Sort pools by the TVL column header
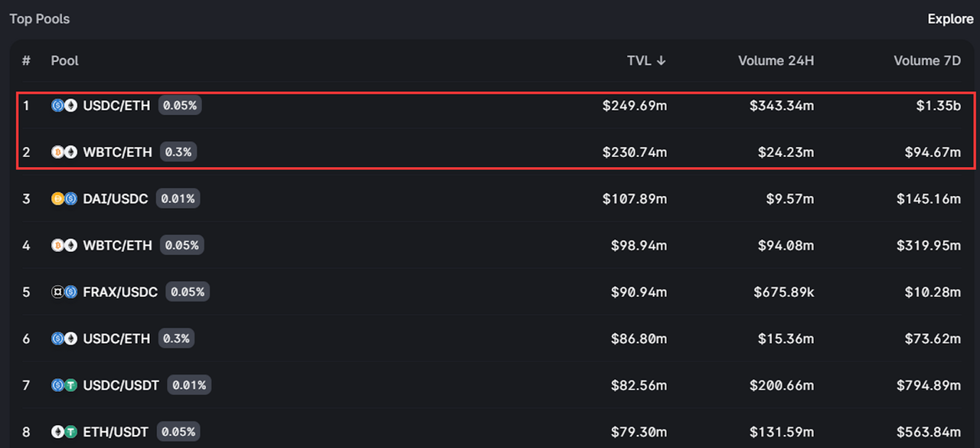 click(647, 60)
